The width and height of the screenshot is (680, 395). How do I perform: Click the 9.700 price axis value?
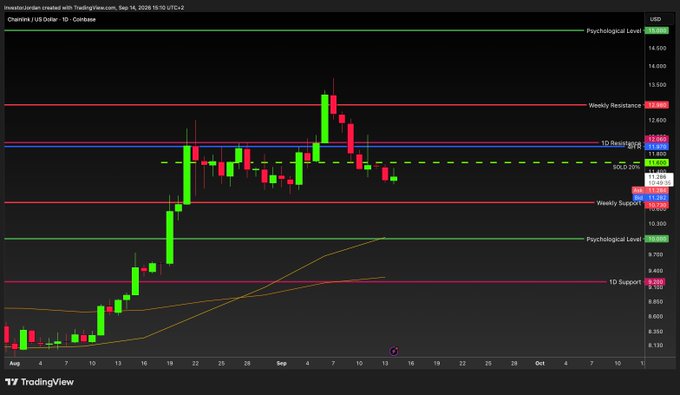click(655, 255)
